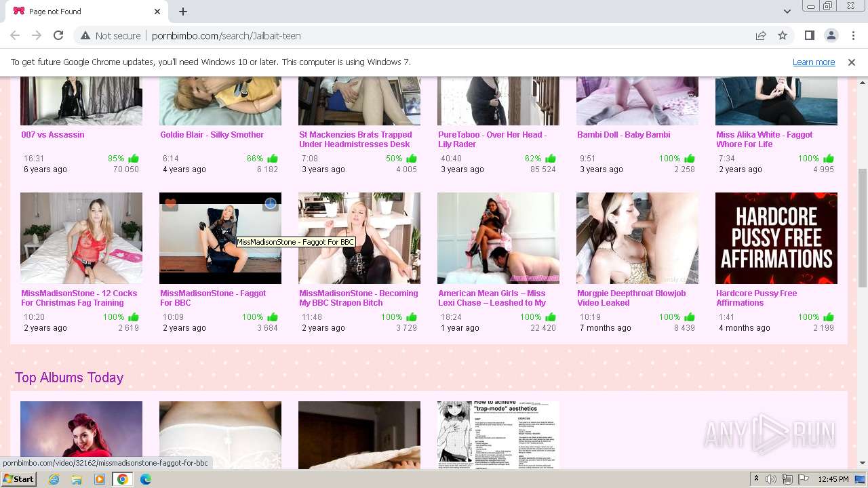Show hidden system tray icons
This screenshot has height=488, width=868.
[x=757, y=479]
